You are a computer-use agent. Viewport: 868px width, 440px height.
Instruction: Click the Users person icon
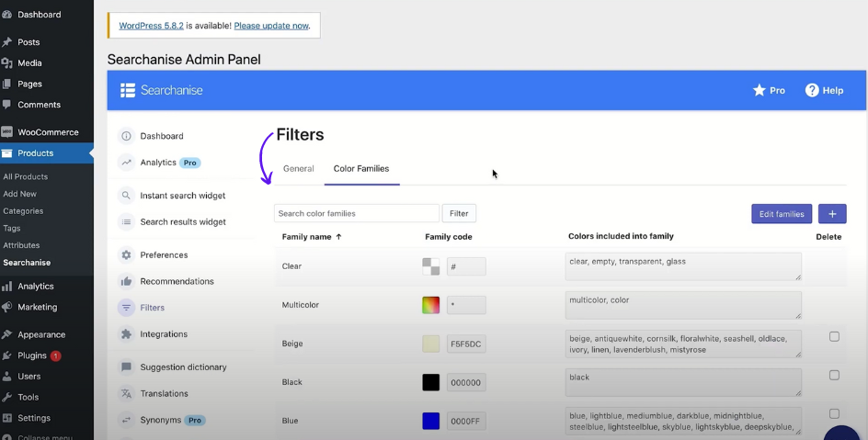pos(6,377)
